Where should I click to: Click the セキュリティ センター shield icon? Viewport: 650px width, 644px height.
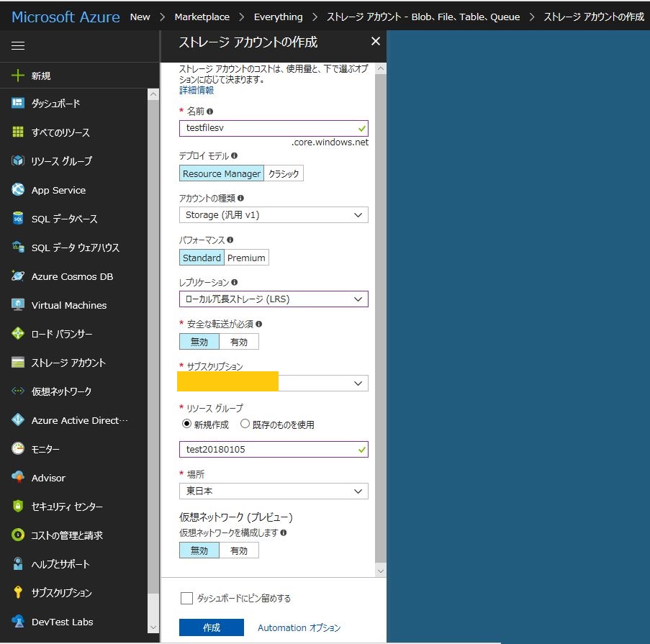(18, 506)
